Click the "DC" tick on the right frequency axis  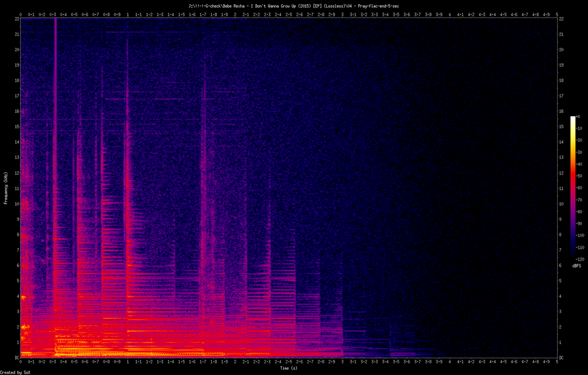click(562, 358)
